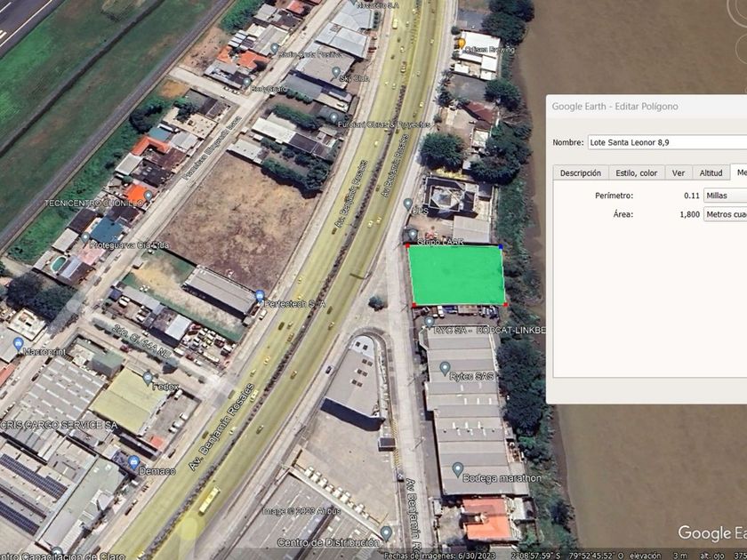Open the Área units dropdown (Metros)
Screen dimensions: 747x560
coord(725,214)
